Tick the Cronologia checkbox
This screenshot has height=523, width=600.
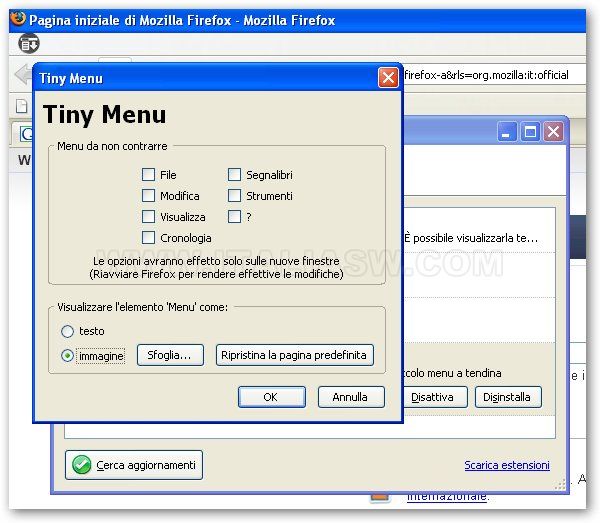(x=148, y=238)
